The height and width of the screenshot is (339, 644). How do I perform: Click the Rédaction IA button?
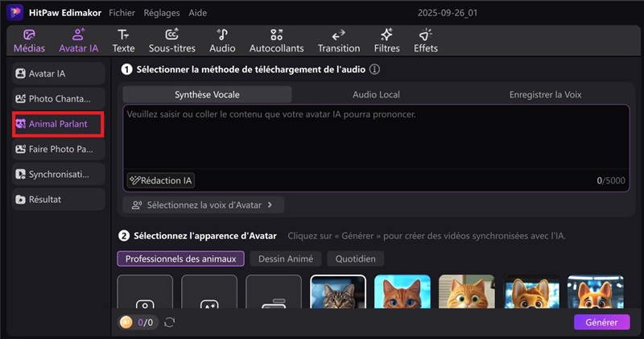point(160,180)
